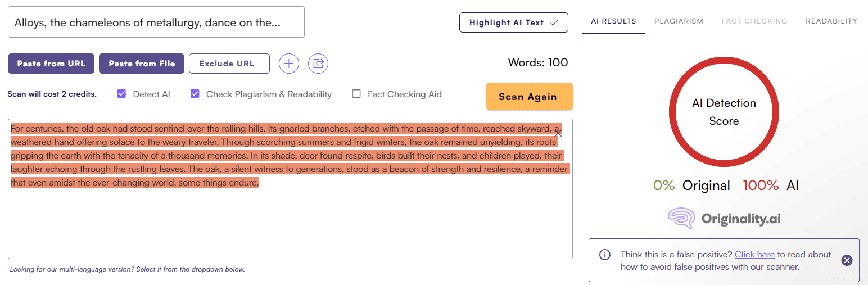The height and width of the screenshot is (285, 868).
Task: Enable the Fact Checking Aid checkbox
Action: point(356,94)
